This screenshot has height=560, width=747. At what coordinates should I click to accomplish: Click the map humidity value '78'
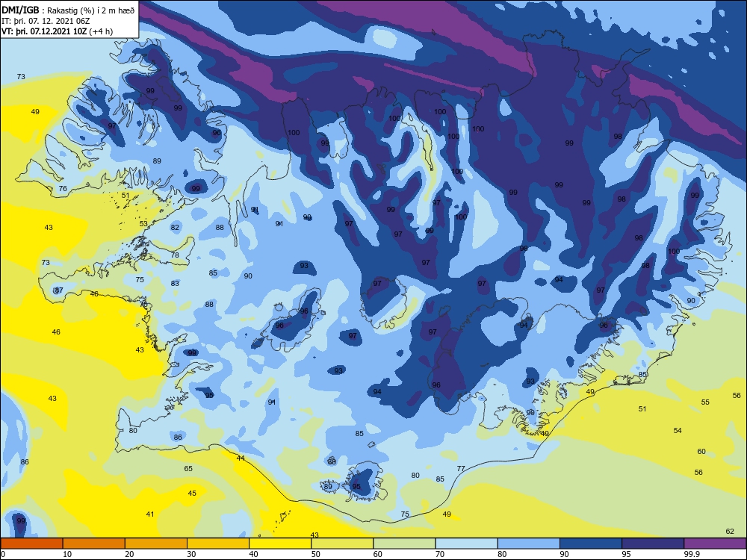point(175,255)
